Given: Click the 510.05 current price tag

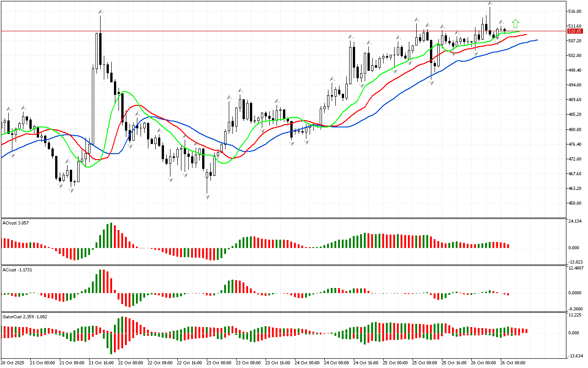Looking at the screenshot, I should point(575,31).
